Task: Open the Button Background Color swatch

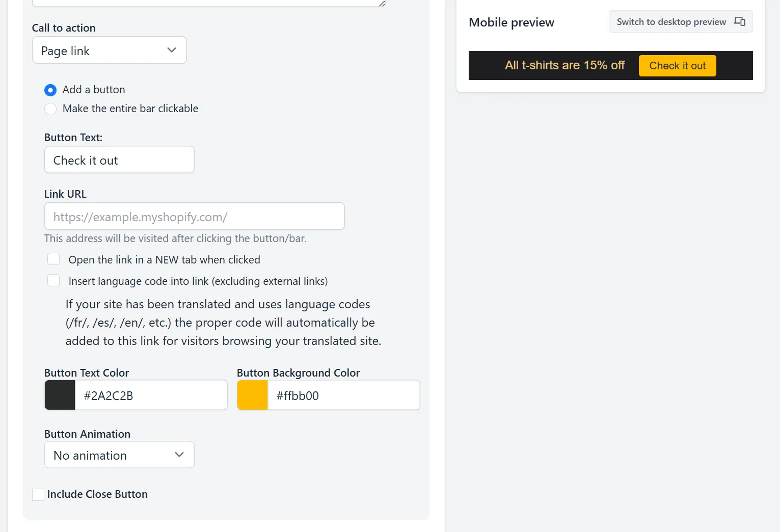Action: click(253, 395)
